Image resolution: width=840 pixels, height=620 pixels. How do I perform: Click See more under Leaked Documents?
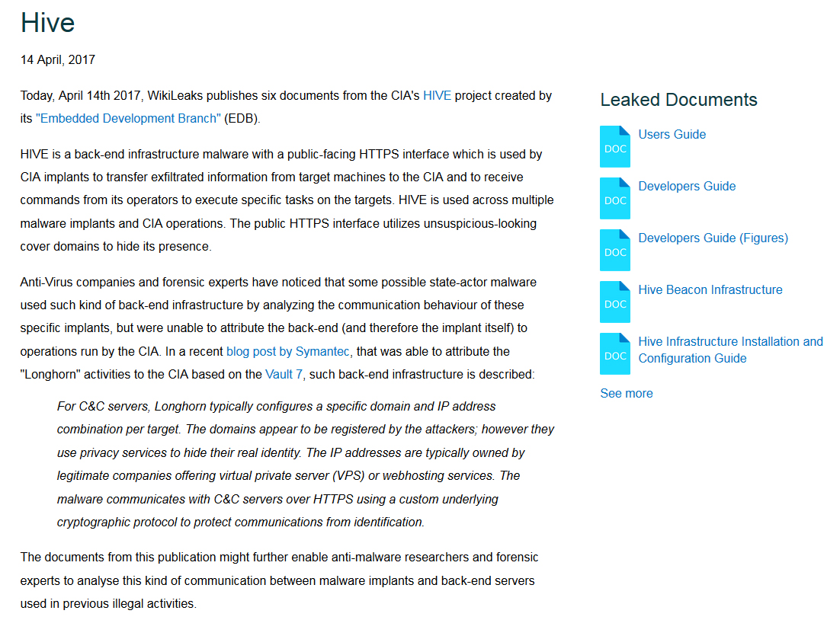[627, 394]
